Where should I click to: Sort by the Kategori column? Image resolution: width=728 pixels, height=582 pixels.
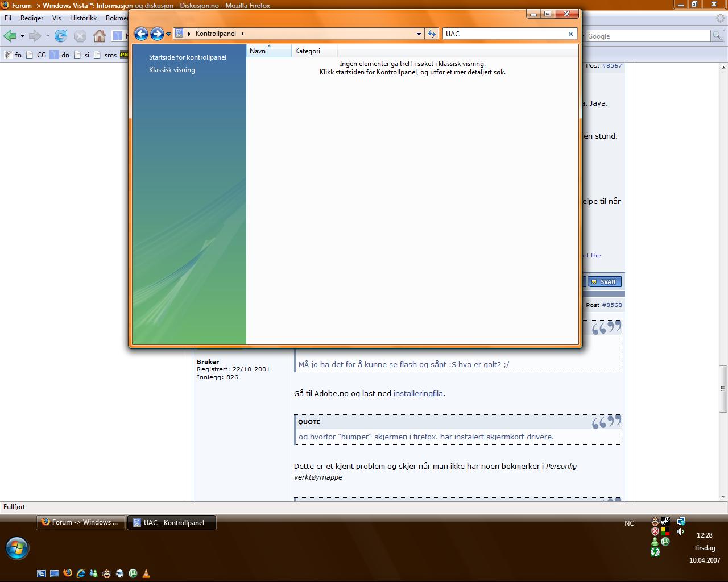point(315,51)
